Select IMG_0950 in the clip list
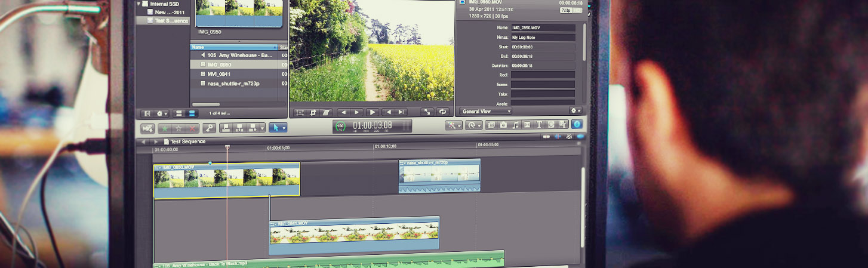 [239, 64]
